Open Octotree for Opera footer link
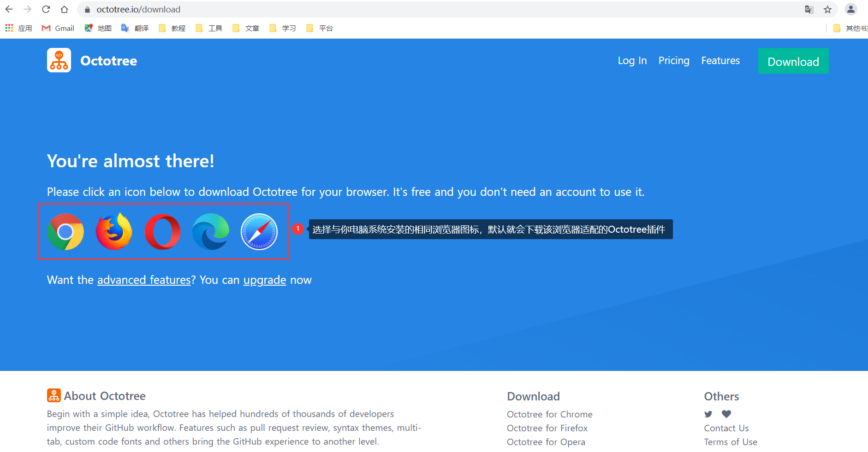 tap(546, 442)
